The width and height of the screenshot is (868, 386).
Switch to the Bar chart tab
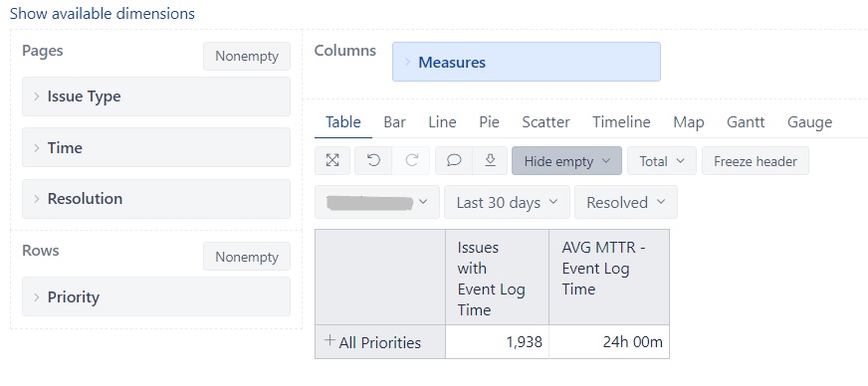[395, 122]
